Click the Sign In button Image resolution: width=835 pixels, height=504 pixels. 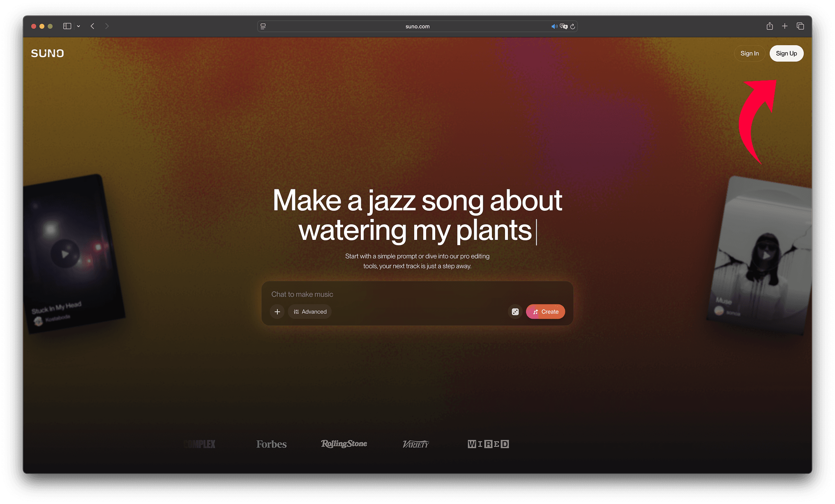click(749, 53)
